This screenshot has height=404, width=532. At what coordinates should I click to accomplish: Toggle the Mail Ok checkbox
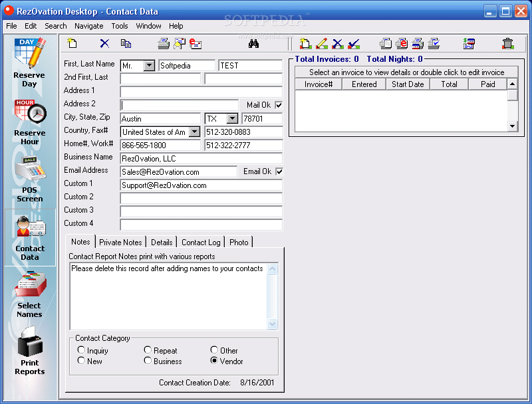click(x=279, y=105)
